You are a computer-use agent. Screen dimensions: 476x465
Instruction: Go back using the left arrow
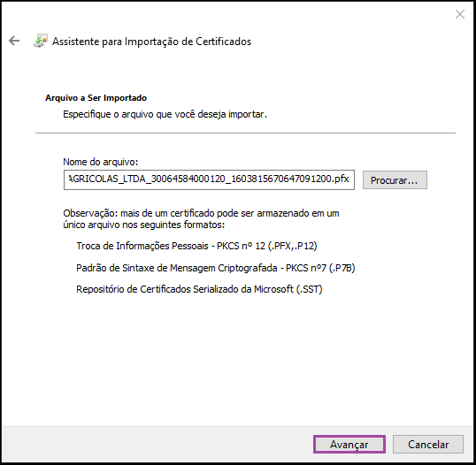[x=14, y=41]
